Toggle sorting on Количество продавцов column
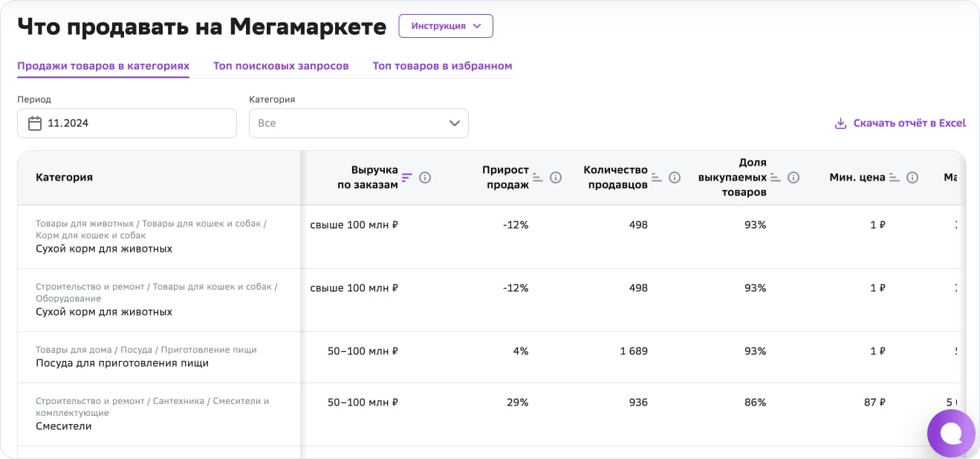 tap(655, 177)
